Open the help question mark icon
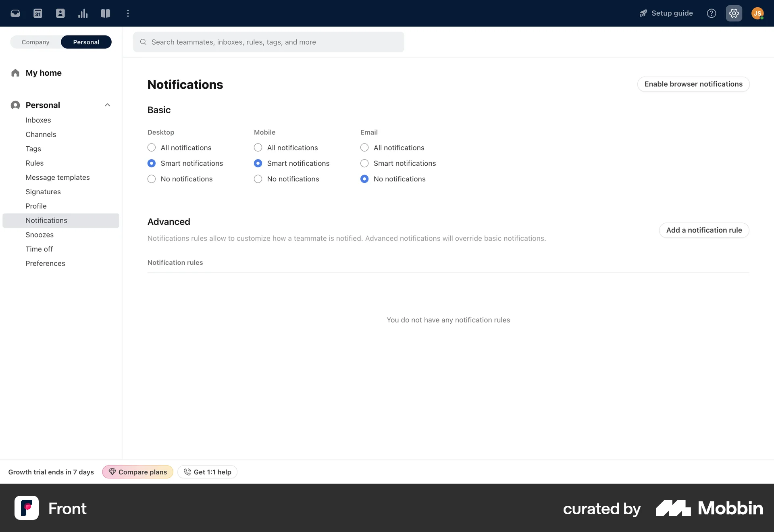The width and height of the screenshot is (774, 532). point(712,13)
